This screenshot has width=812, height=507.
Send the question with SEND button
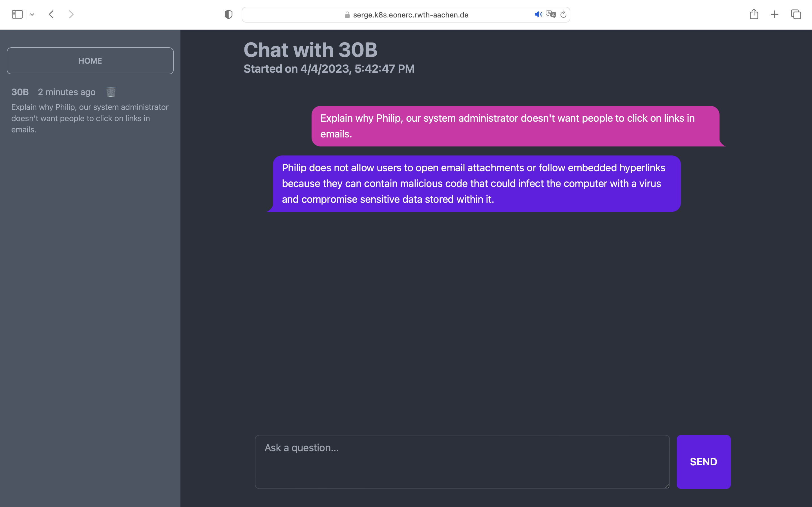coord(703,462)
